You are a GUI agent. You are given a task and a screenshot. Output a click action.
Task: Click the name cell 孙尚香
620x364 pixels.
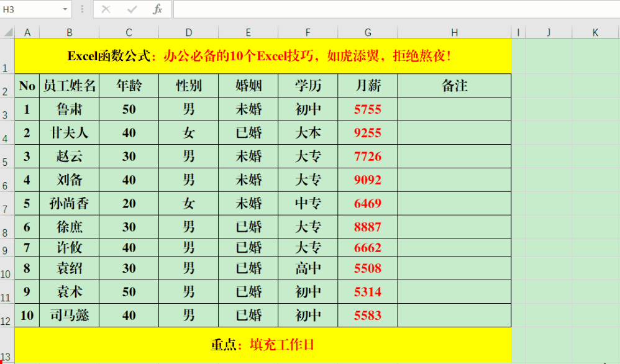click(69, 204)
